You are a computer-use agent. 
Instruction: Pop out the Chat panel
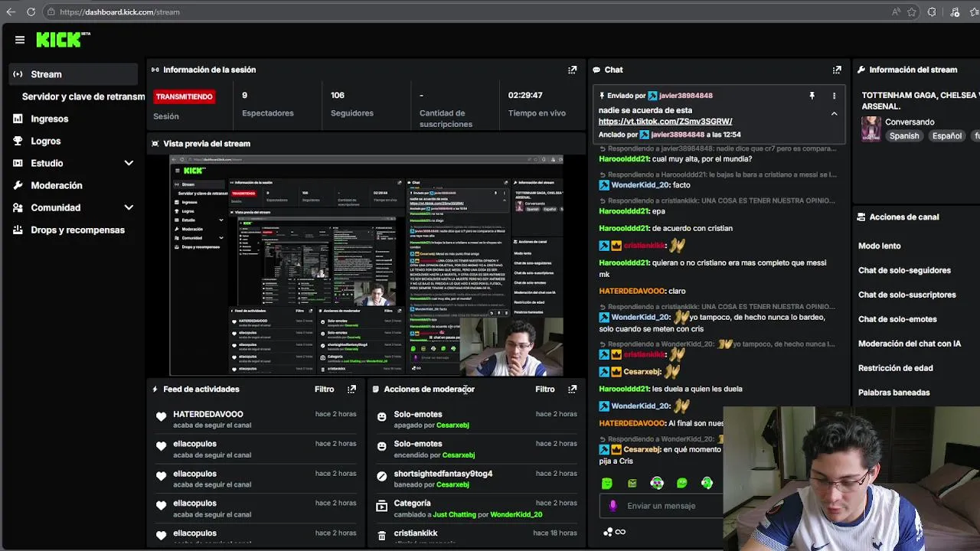pyautogui.click(x=837, y=70)
